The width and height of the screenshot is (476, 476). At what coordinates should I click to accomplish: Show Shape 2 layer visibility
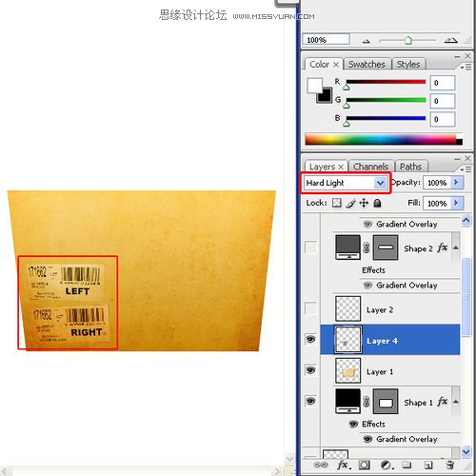coord(310,247)
